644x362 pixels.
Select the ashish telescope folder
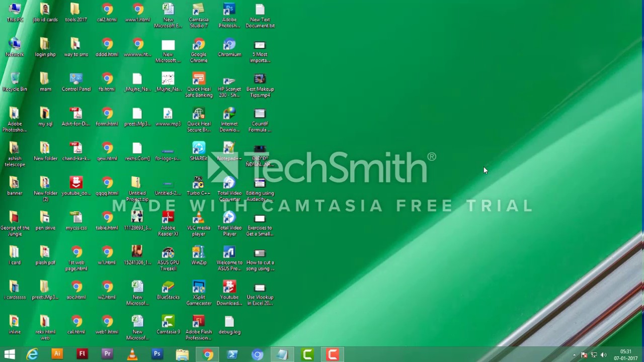(15, 155)
